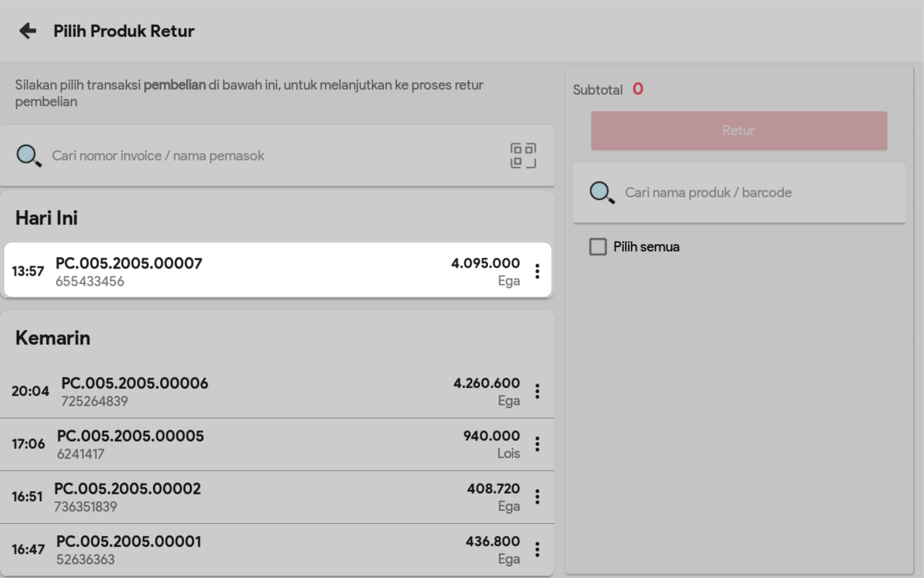The image size is (924, 578).
Task: Focus the invoice number search field
Action: pos(267,156)
